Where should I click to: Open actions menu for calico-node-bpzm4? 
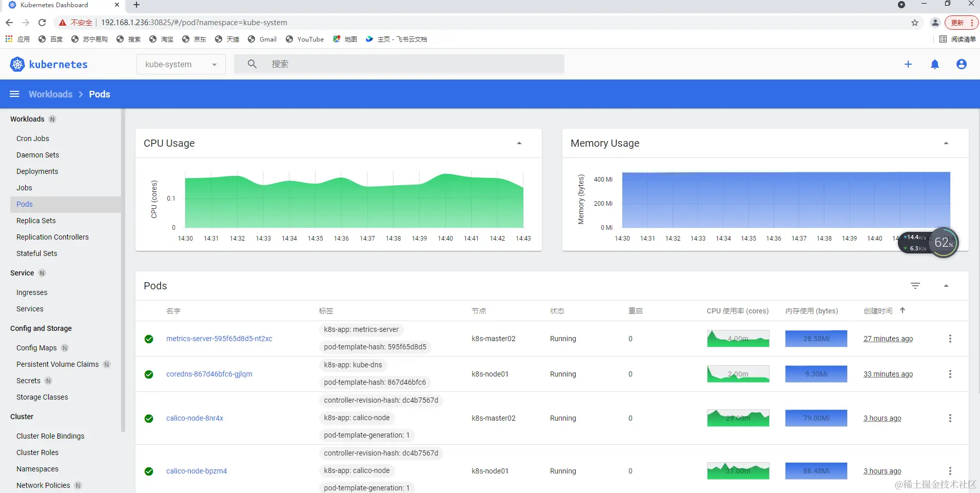point(950,471)
